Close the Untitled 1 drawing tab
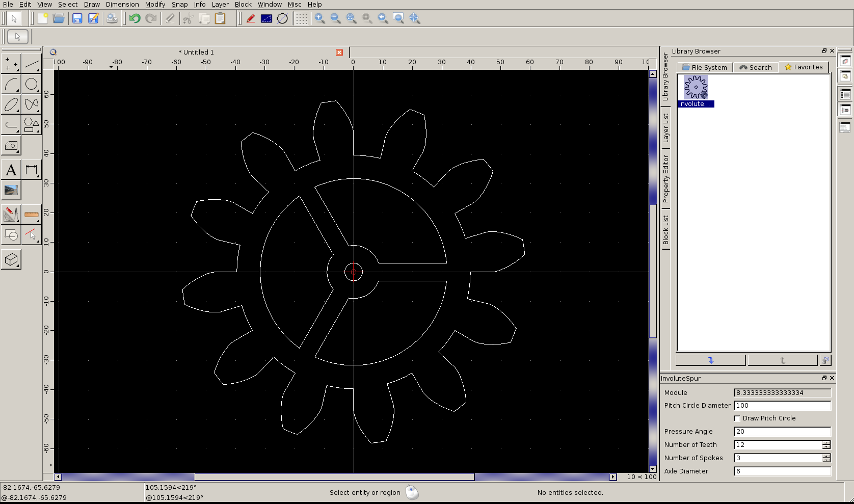The width and height of the screenshot is (854, 504). (339, 52)
